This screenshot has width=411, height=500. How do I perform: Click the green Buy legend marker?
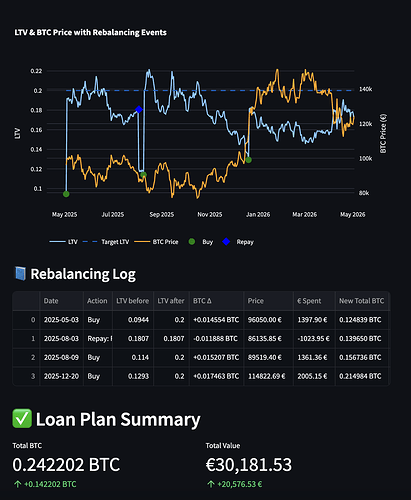pyautogui.click(x=192, y=242)
